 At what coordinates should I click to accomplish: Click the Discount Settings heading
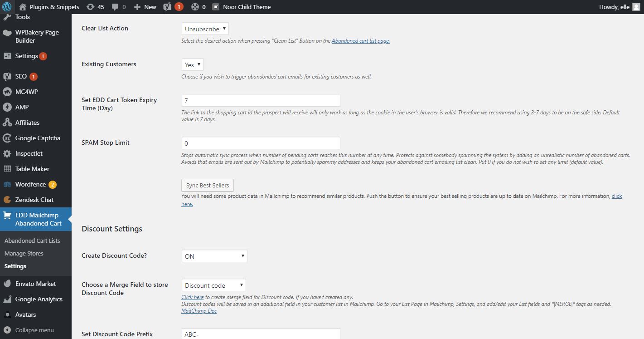point(112,229)
